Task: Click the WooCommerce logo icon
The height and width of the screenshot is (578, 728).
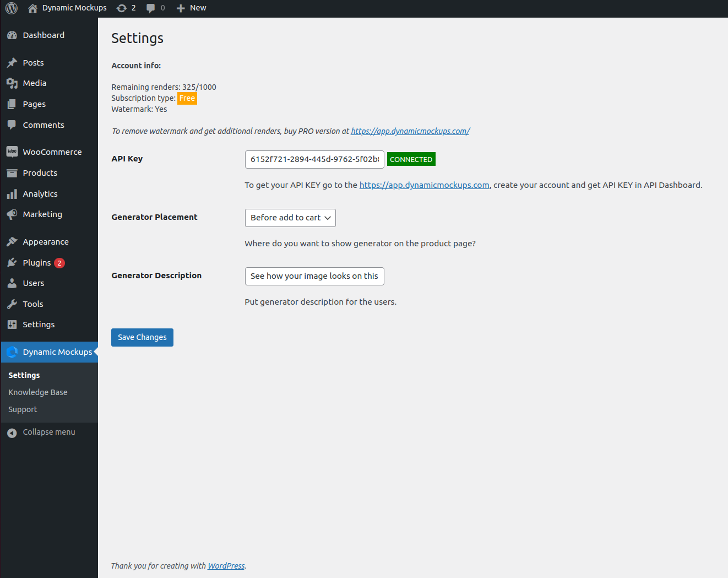Action: point(12,152)
